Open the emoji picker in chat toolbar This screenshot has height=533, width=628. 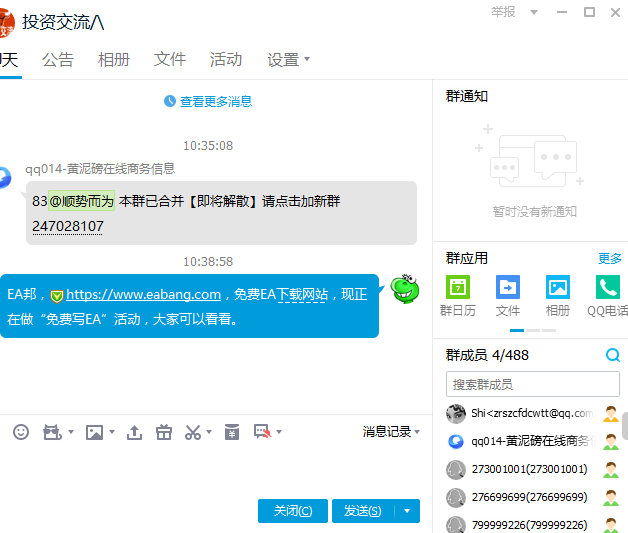click(x=21, y=432)
